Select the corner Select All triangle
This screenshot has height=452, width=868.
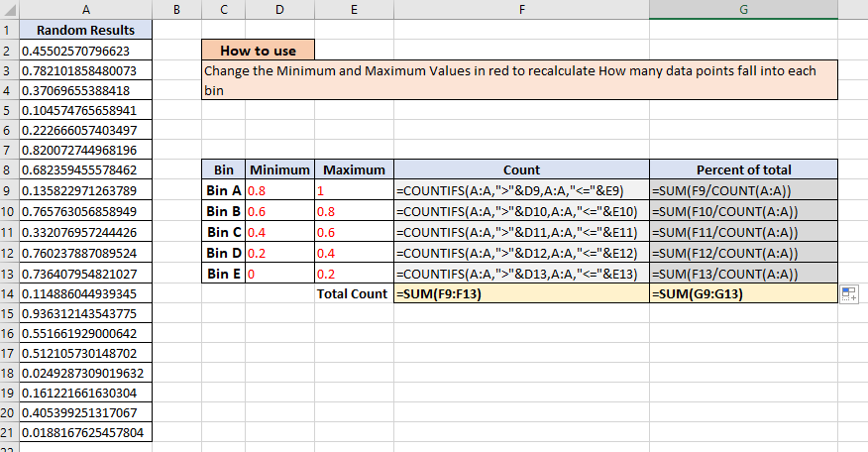pos(9,10)
